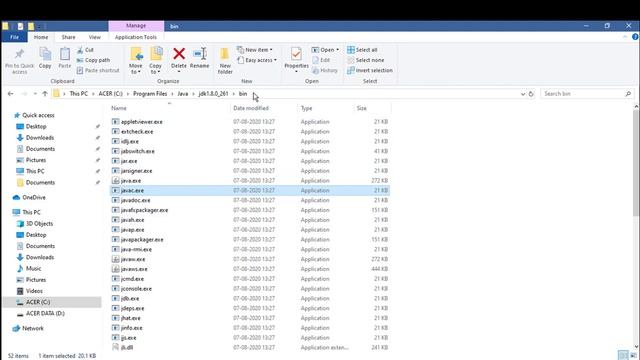
Task: Select appletviewer.exe file
Action: pyautogui.click(x=250, y=122)
